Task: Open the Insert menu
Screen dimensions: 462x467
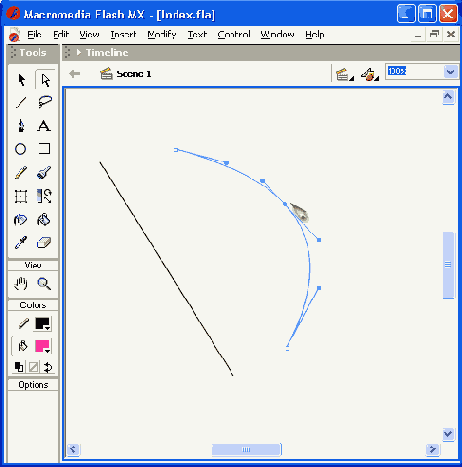Action: pyautogui.click(x=123, y=34)
